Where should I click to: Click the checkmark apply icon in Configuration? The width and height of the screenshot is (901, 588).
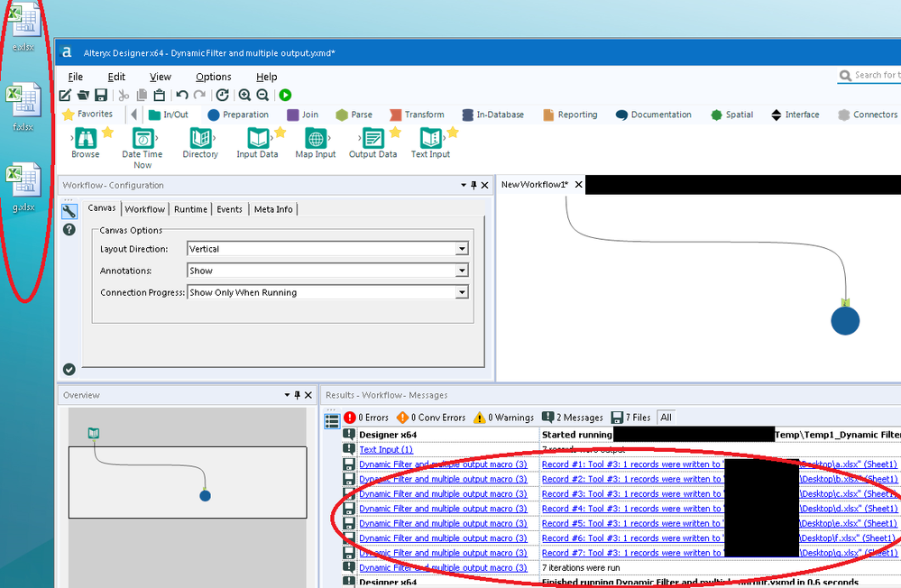click(69, 370)
